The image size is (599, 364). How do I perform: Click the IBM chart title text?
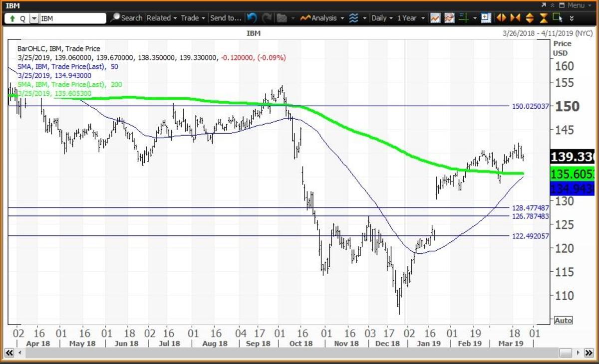click(254, 33)
